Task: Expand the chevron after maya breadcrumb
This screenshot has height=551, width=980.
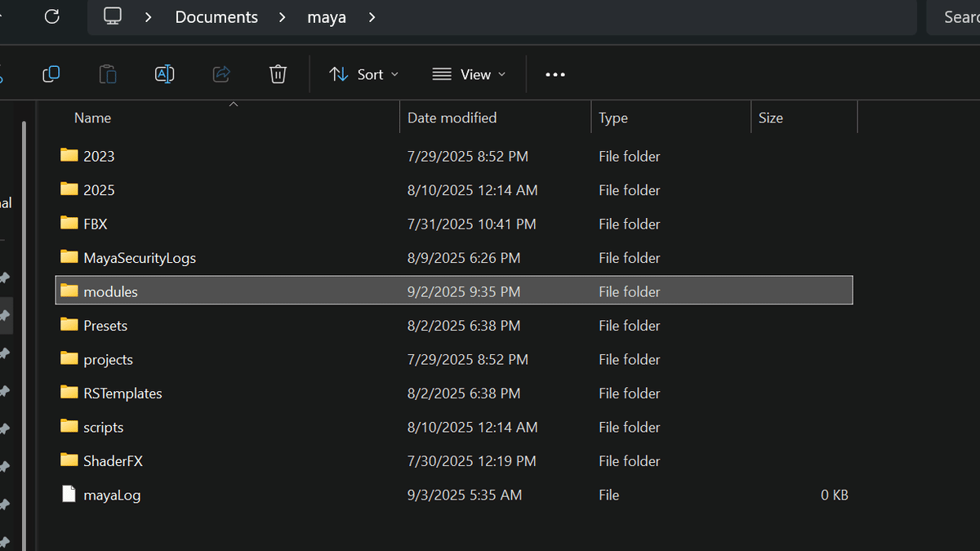Action: point(372,17)
